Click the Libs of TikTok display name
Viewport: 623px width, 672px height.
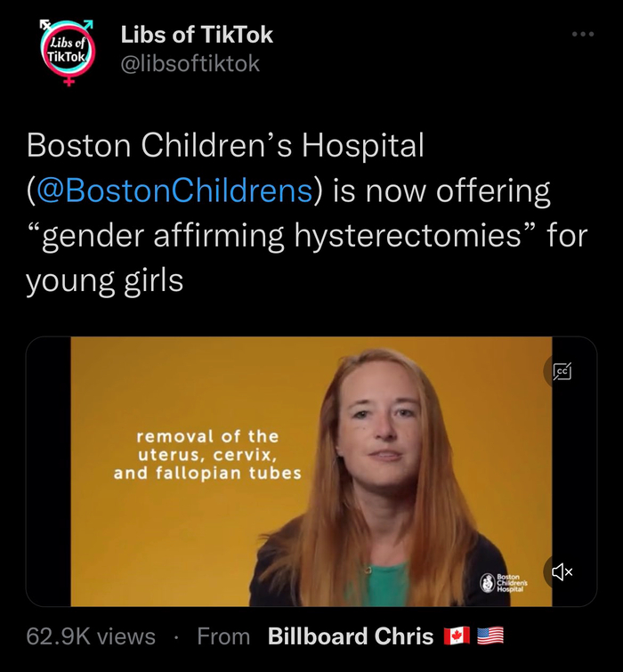[197, 35]
